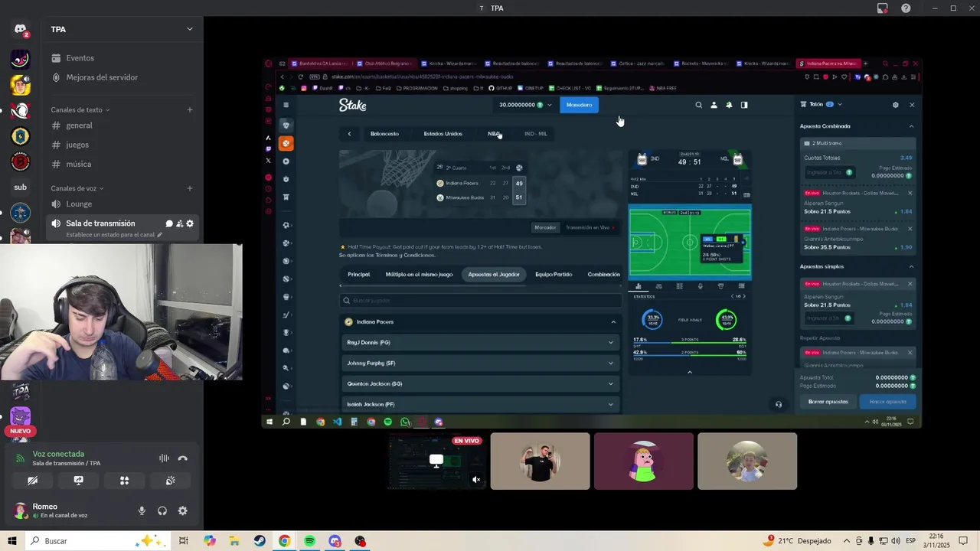980x551 pixels.
Task: Click search magnifier in streamed Stake header
Action: [x=698, y=105]
